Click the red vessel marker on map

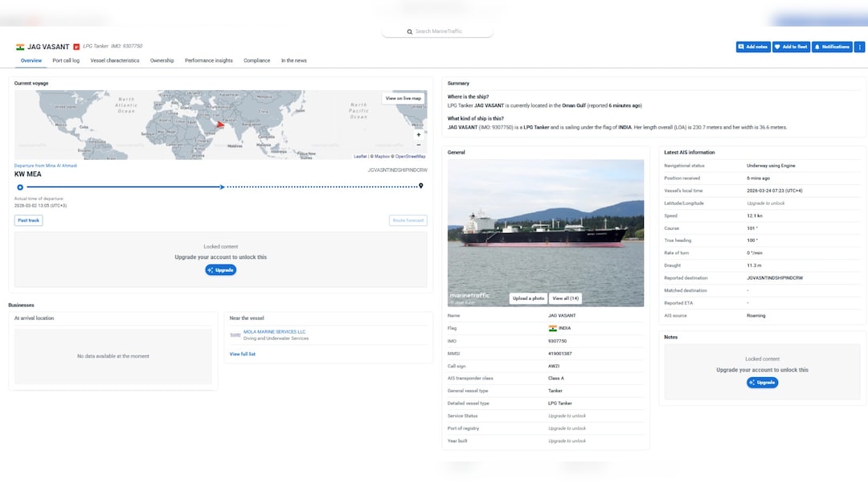[x=220, y=124]
